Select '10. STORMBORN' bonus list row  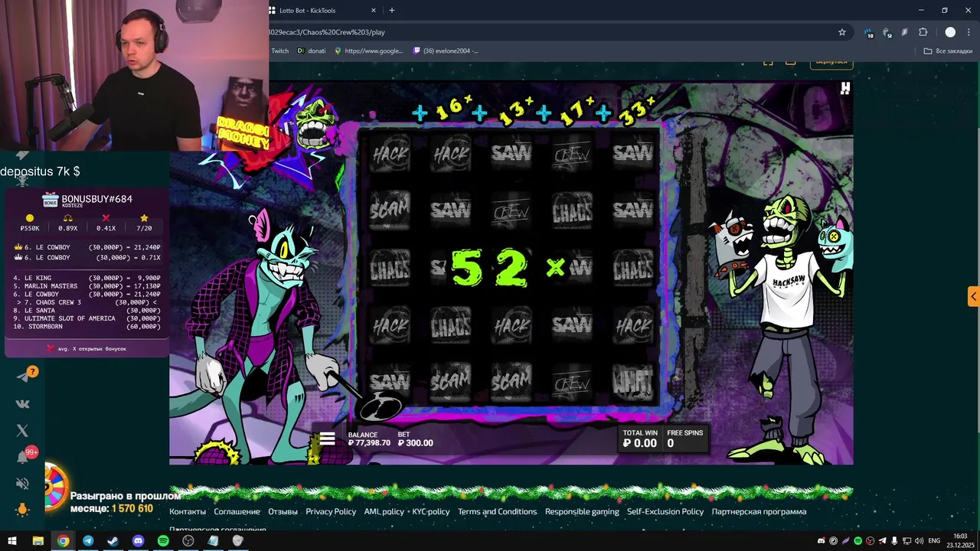click(x=87, y=327)
